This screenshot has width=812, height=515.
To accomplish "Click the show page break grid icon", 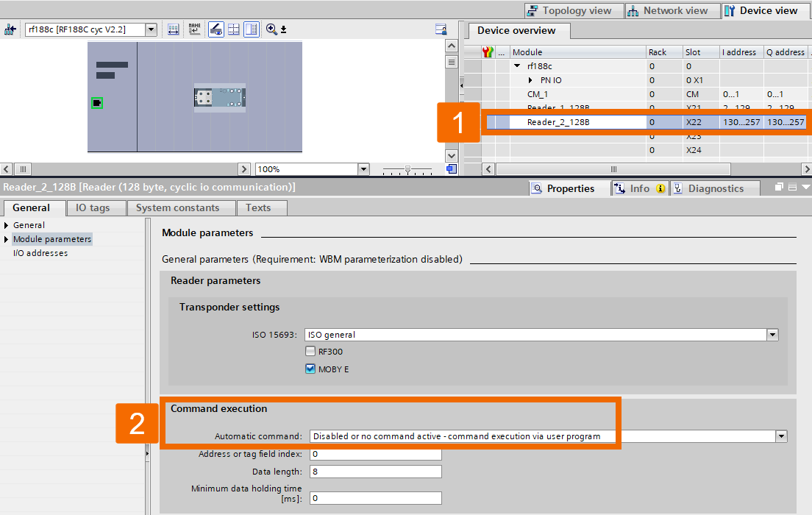I will [x=234, y=29].
